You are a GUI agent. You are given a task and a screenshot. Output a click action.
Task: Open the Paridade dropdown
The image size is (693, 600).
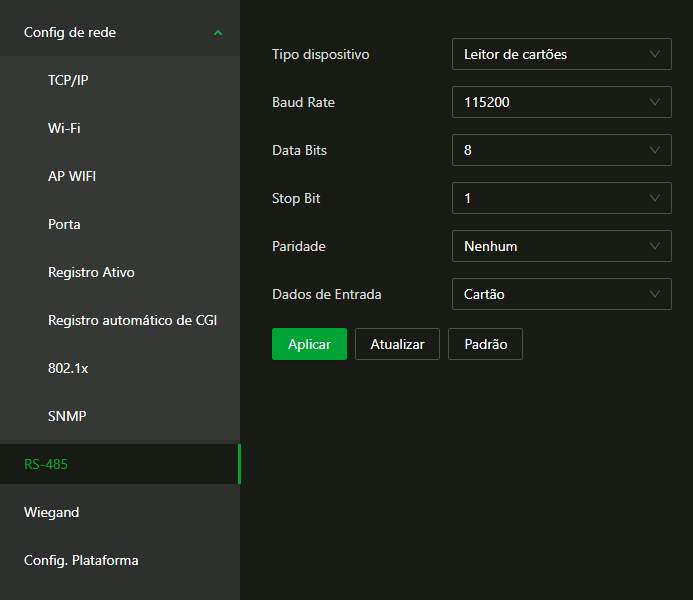tap(562, 246)
